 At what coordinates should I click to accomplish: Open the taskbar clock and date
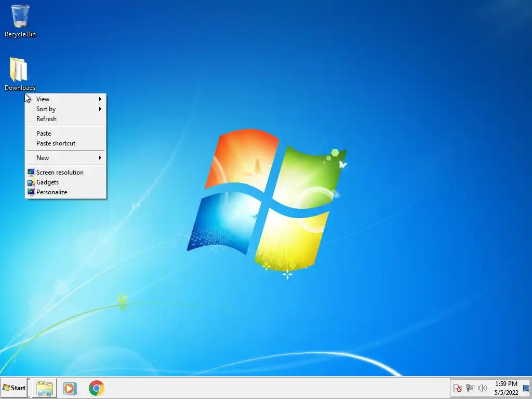point(506,388)
